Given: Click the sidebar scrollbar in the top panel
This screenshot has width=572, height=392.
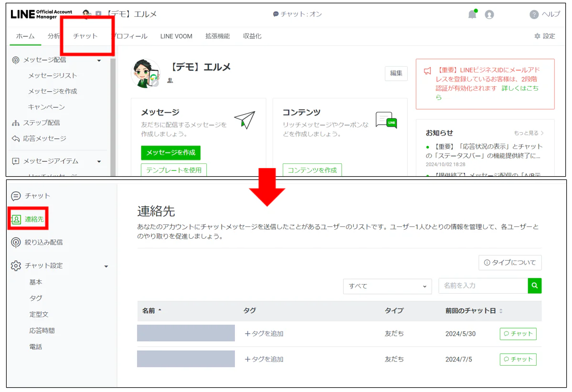Looking at the screenshot, I should point(113,117).
